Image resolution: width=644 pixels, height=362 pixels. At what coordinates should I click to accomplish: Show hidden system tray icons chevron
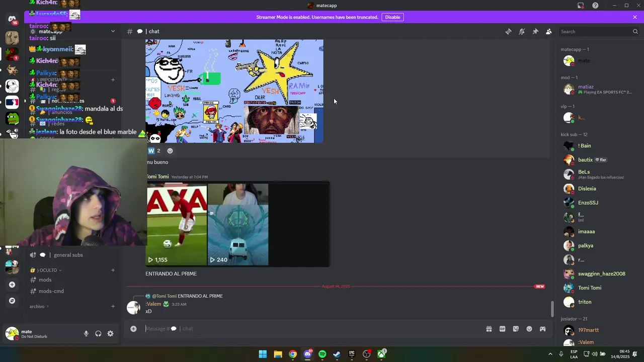tap(550, 354)
